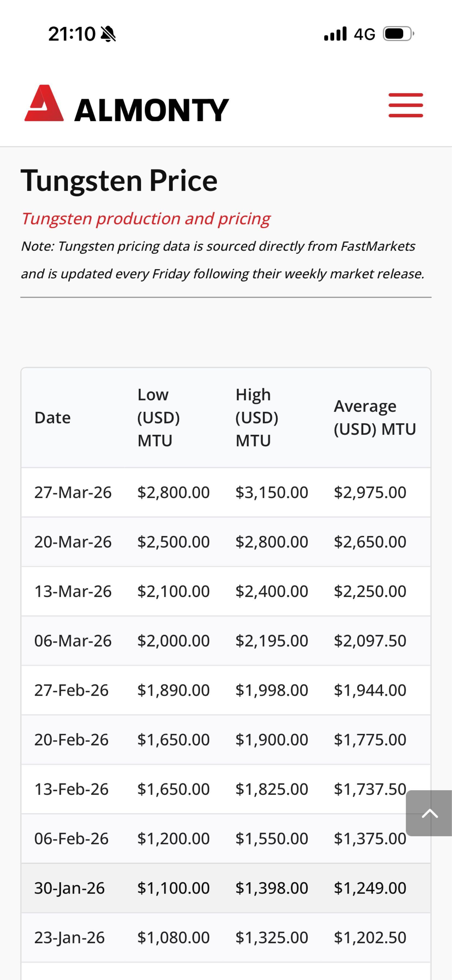Tap the battery status icon
Screen dimensions: 452x980
tap(398, 34)
